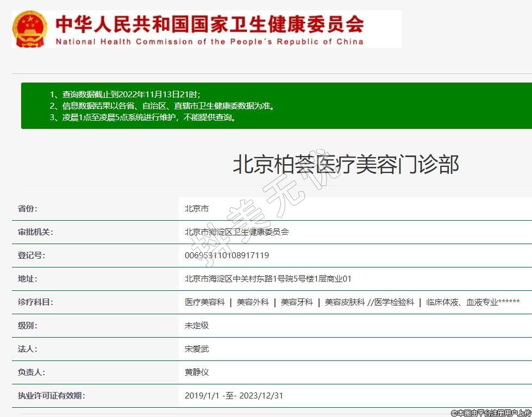Click the address text in 地址 row
Screen dimensions: 532x417
pyautogui.click(x=268, y=279)
